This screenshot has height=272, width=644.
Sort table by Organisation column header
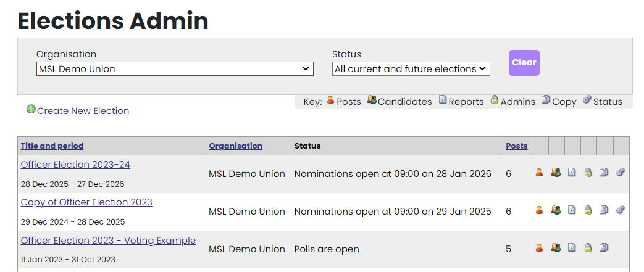pos(235,146)
